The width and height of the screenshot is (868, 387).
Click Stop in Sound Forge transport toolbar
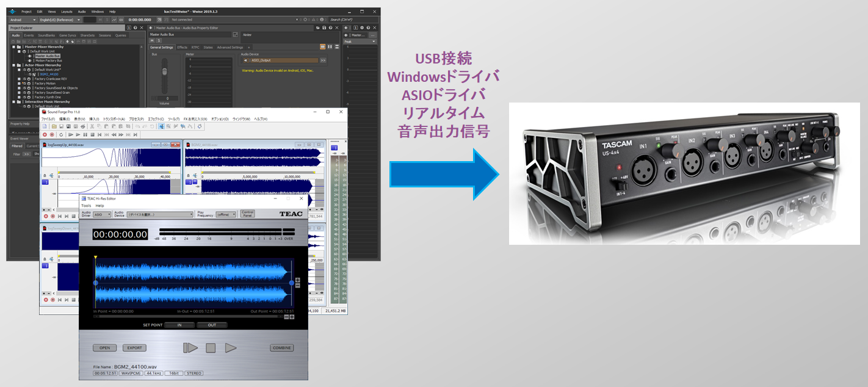[x=92, y=134]
